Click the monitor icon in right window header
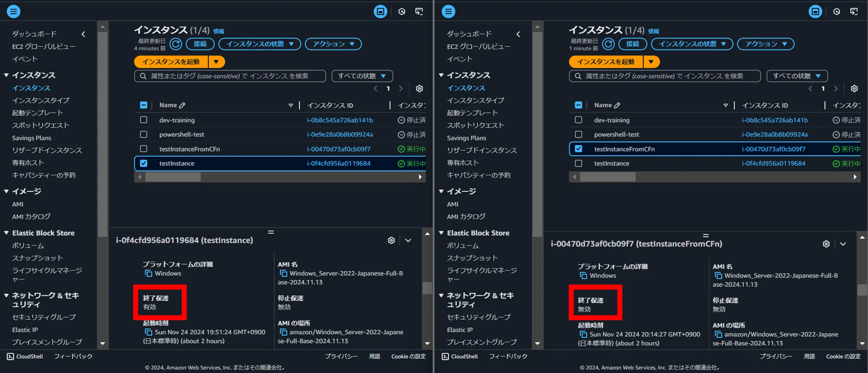The height and width of the screenshot is (373, 868). point(853,12)
